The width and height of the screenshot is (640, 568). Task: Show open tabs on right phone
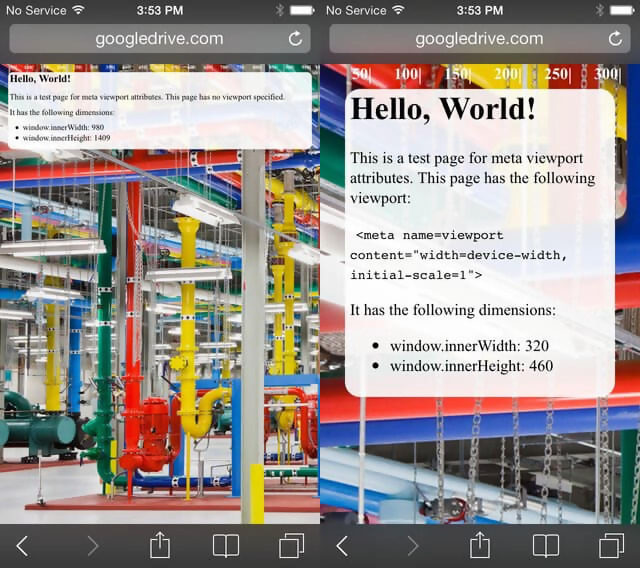click(x=611, y=545)
